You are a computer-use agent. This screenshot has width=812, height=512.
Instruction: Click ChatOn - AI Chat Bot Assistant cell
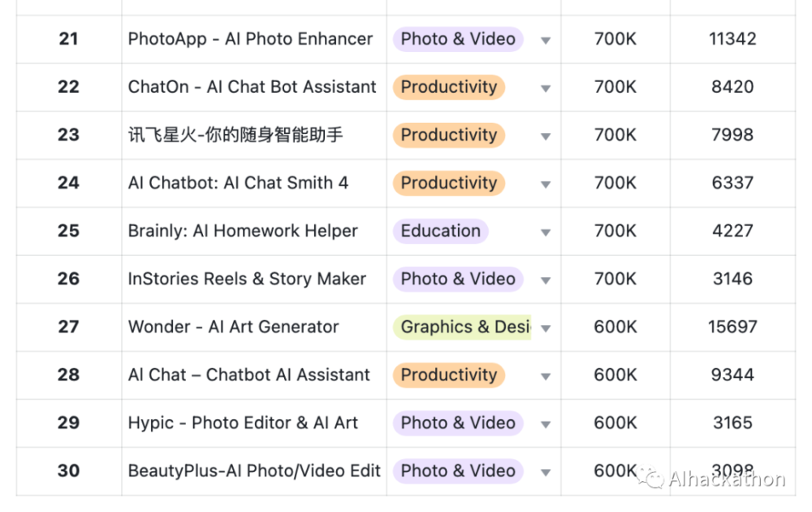tap(254, 87)
